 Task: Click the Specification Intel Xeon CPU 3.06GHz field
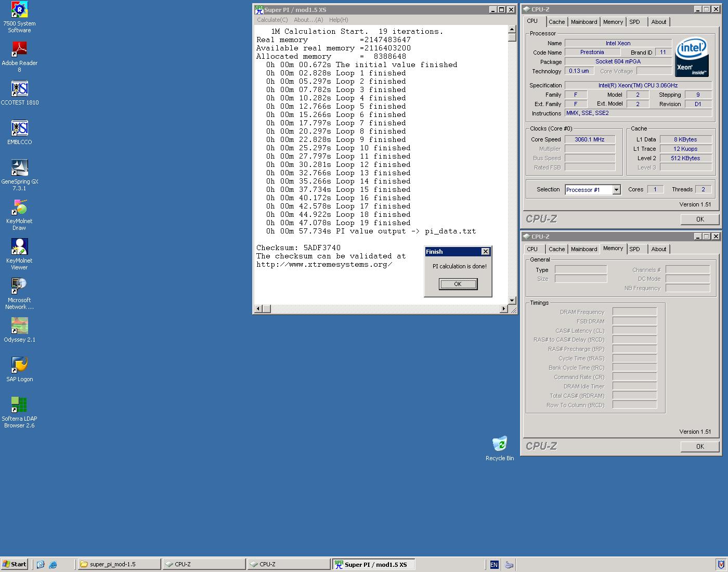pos(638,85)
